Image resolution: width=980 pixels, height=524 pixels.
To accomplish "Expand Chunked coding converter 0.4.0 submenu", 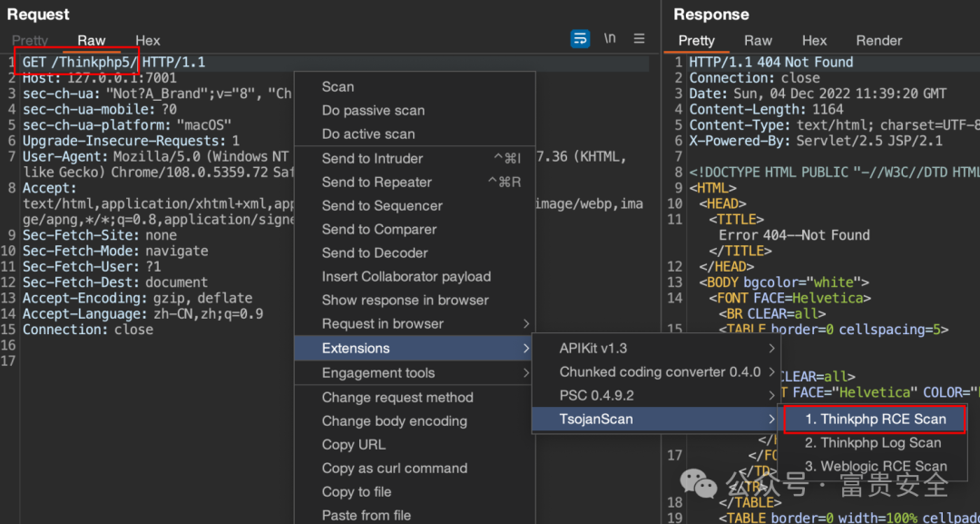I will click(x=656, y=372).
